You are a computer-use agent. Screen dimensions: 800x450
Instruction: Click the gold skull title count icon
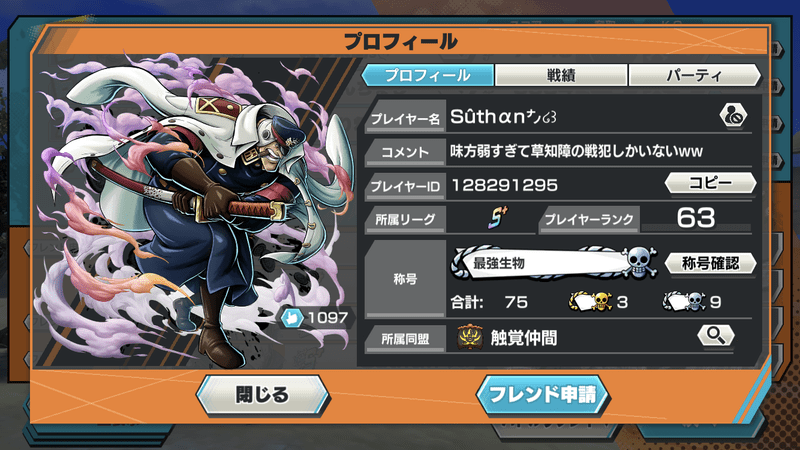point(591,302)
